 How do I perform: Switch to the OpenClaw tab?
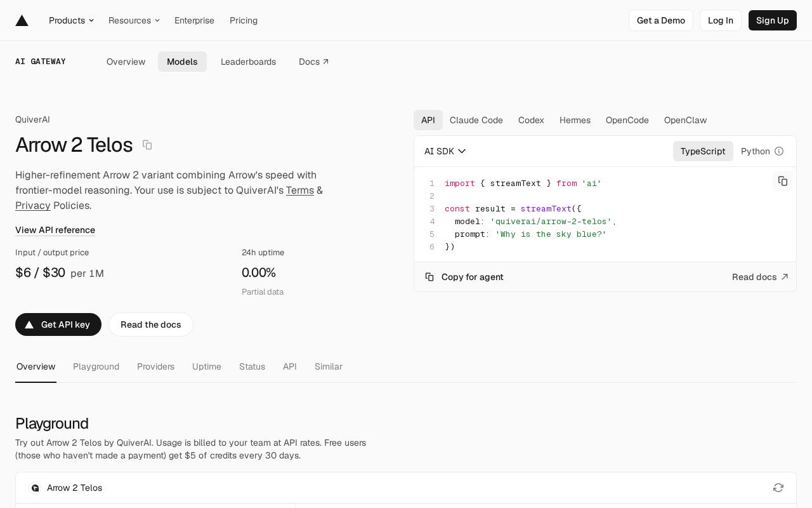685,120
